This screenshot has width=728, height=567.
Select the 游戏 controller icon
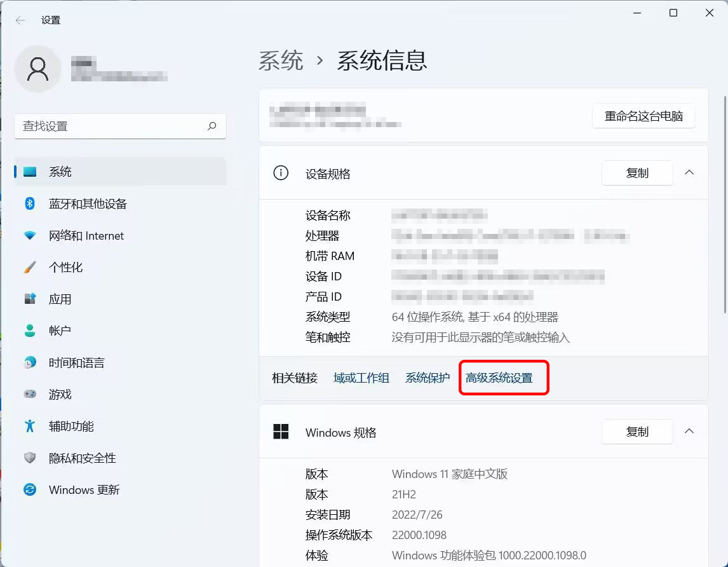click(x=30, y=394)
